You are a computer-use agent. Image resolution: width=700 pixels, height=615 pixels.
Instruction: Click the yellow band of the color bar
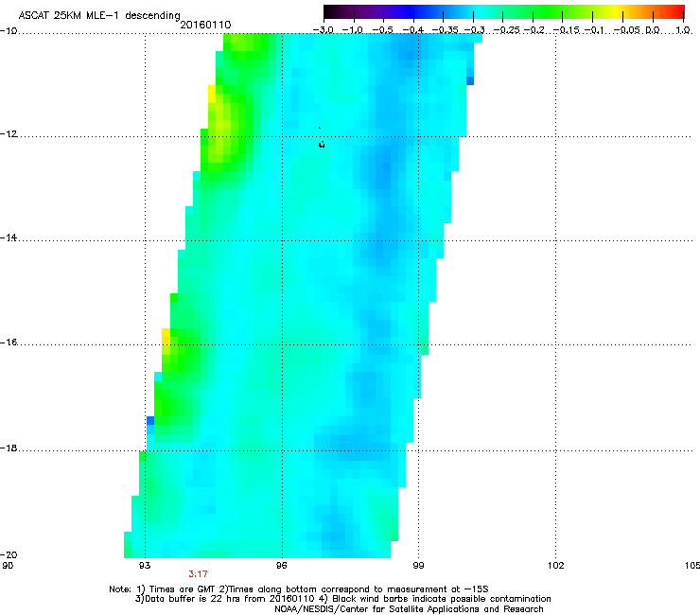618,11
